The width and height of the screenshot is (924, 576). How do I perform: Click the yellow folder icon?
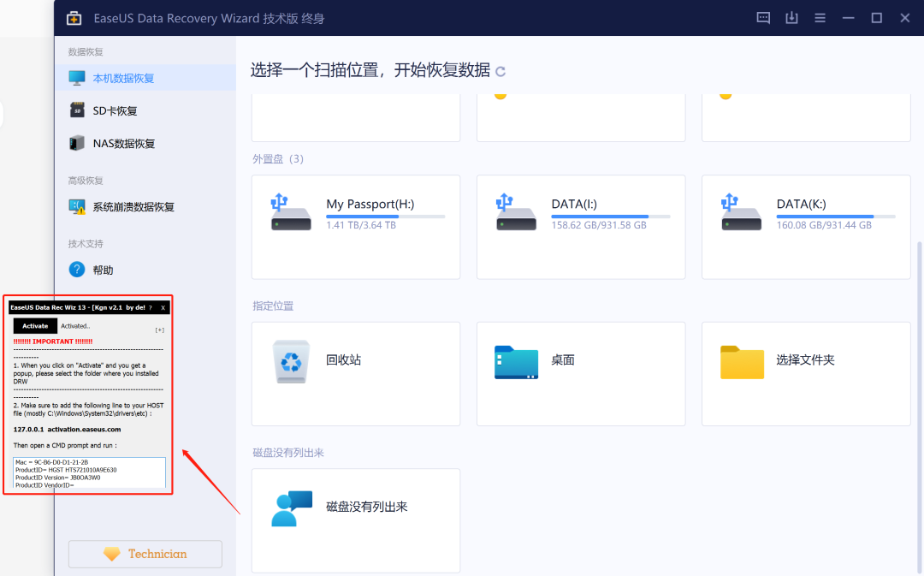(x=742, y=362)
